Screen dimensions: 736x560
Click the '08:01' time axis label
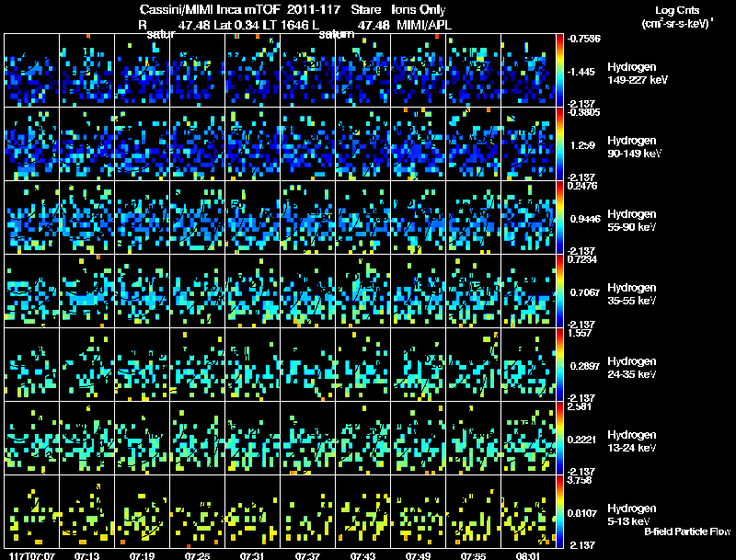(528, 555)
